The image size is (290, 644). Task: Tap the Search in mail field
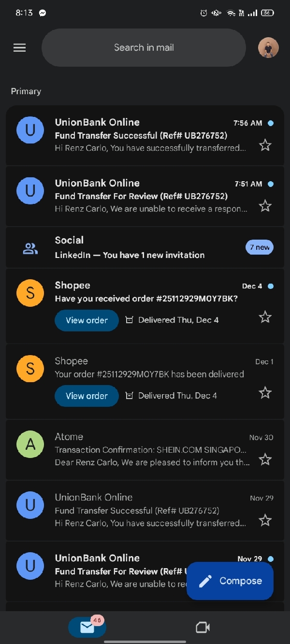pyautogui.click(x=144, y=48)
